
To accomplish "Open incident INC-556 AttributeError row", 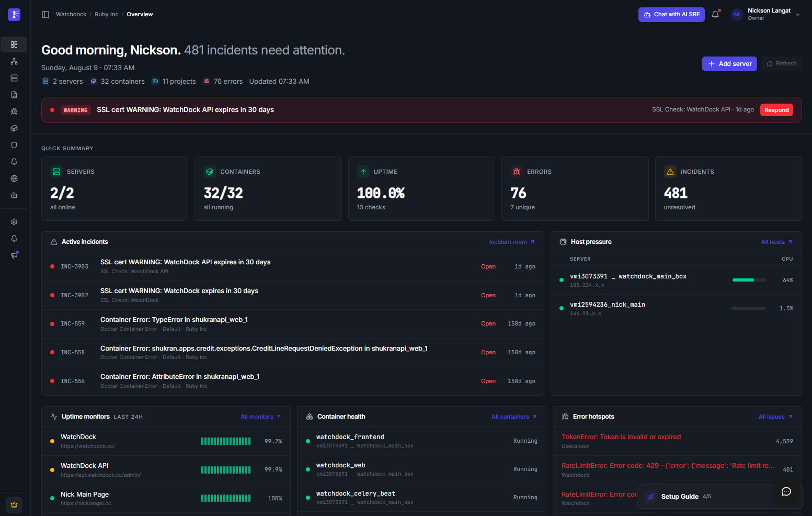I will pos(293,381).
